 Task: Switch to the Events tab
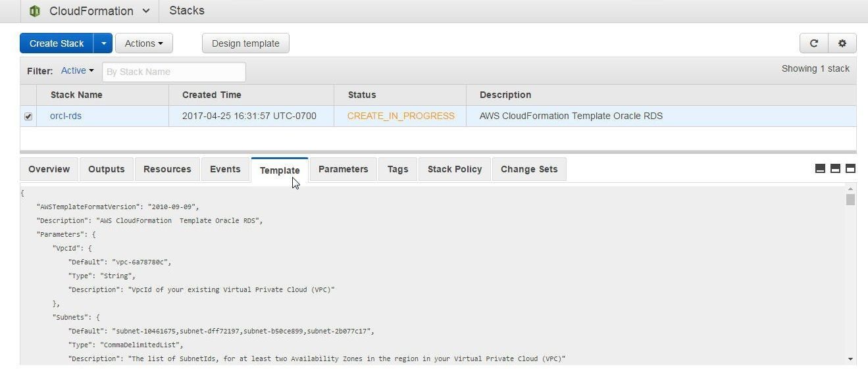225,169
